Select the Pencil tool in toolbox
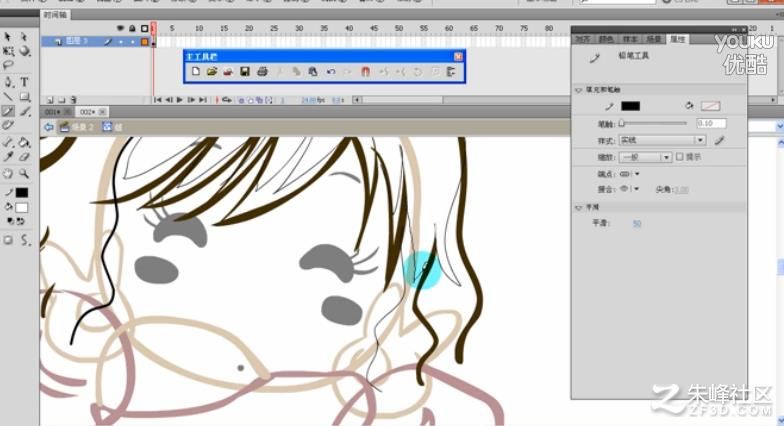Screen dimensions: 784x426 [8, 110]
